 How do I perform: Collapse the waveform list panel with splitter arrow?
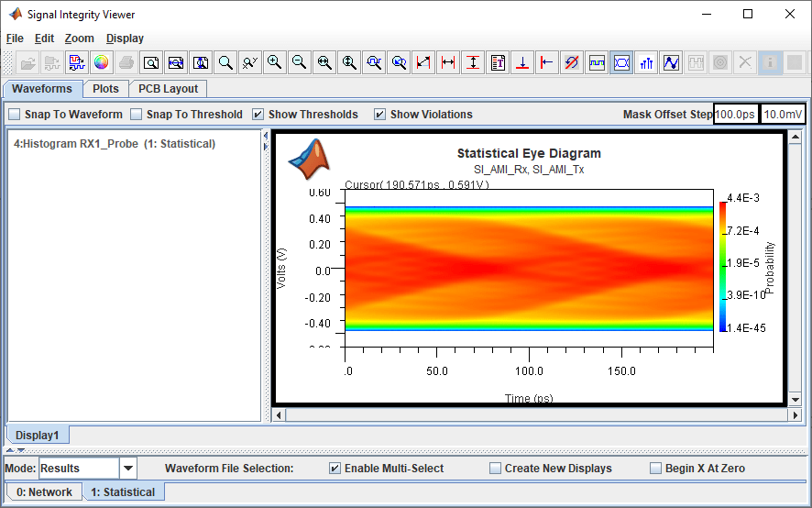(x=266, y=137)
